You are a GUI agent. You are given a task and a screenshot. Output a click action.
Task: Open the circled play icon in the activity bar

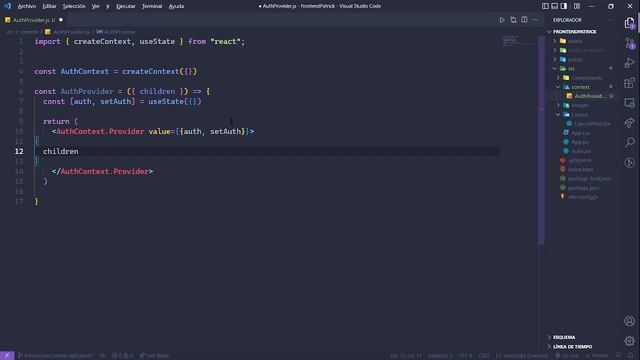629,163
